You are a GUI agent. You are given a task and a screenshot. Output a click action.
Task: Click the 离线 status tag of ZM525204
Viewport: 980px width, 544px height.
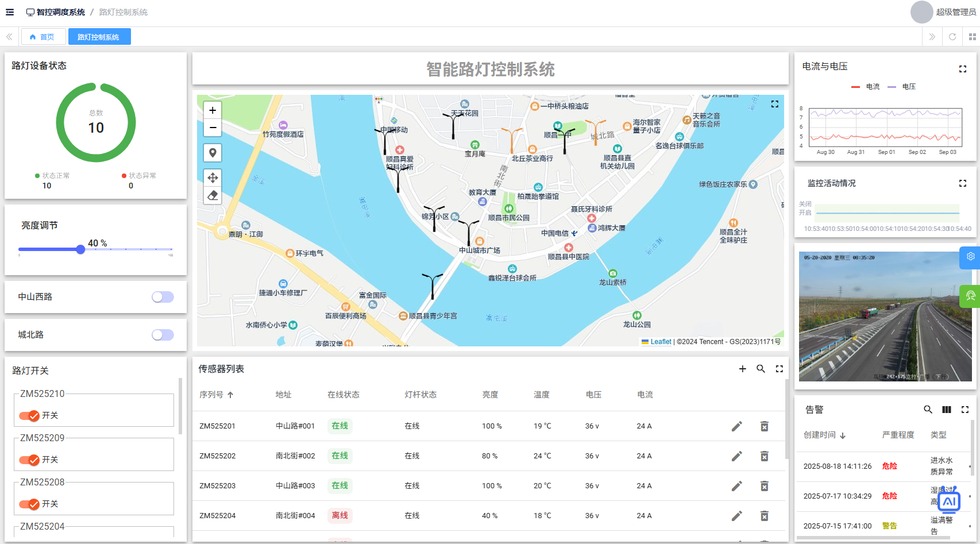[339, 516]
